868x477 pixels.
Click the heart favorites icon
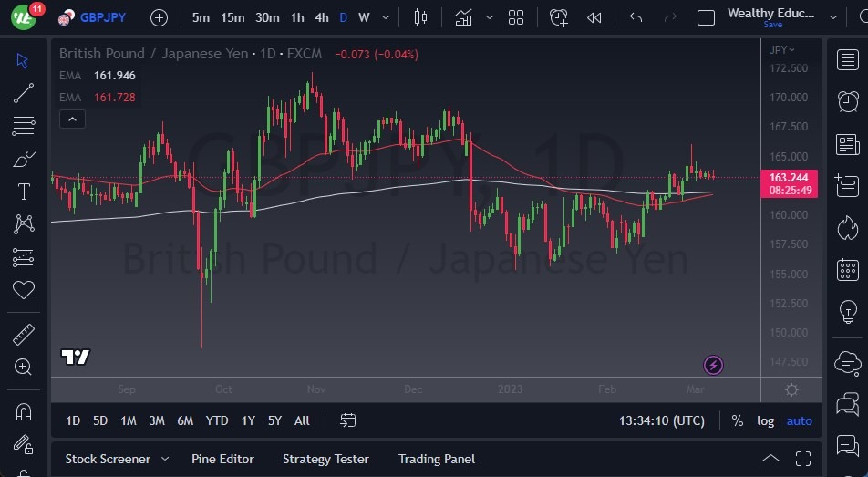click(x=24, y=290)
